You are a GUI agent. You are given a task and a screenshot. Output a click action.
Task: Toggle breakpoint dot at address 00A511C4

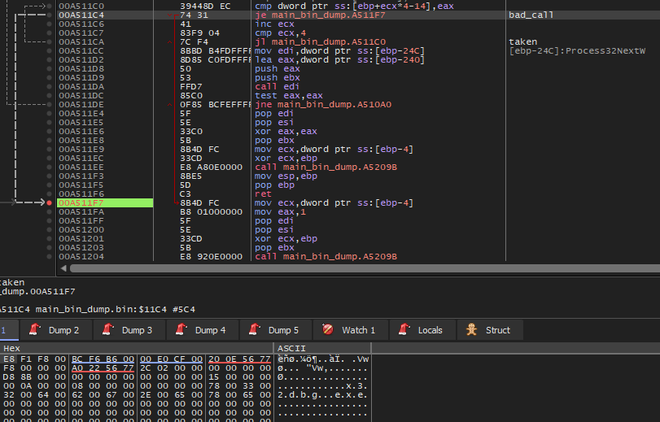49,15
